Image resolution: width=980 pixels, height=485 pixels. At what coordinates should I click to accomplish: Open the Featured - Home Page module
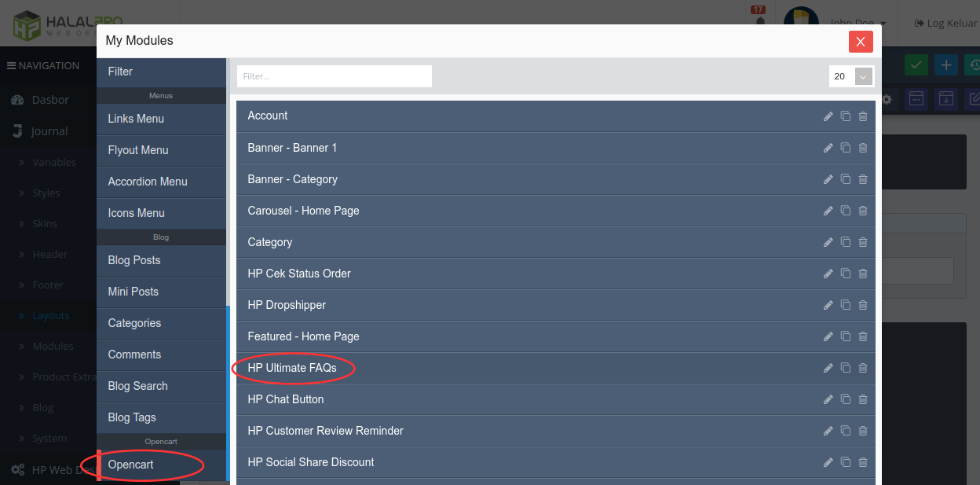click(x=303, y=336)
